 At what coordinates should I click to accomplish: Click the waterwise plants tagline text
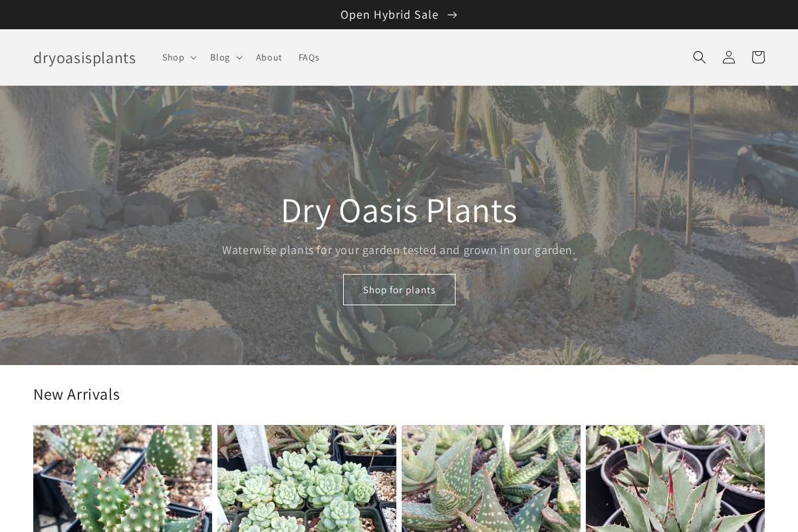(x=399, y=250)
